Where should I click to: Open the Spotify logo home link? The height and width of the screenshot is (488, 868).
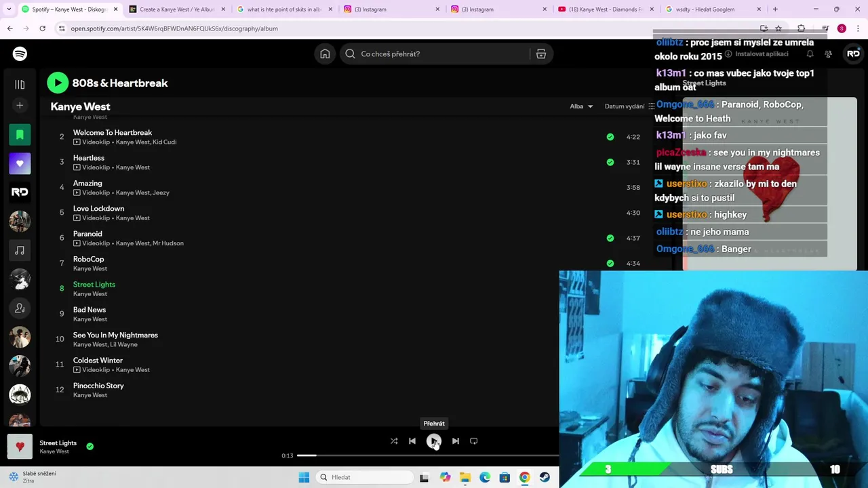(20, 54)
